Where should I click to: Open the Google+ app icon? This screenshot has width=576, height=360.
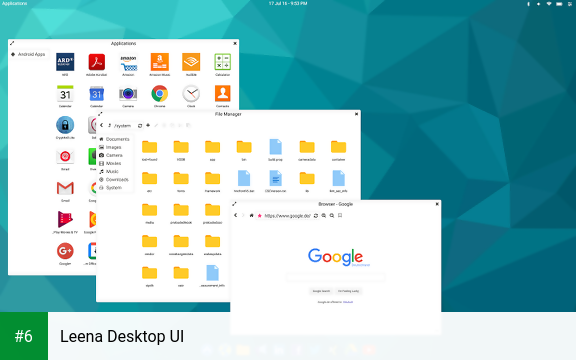point(65,251)
